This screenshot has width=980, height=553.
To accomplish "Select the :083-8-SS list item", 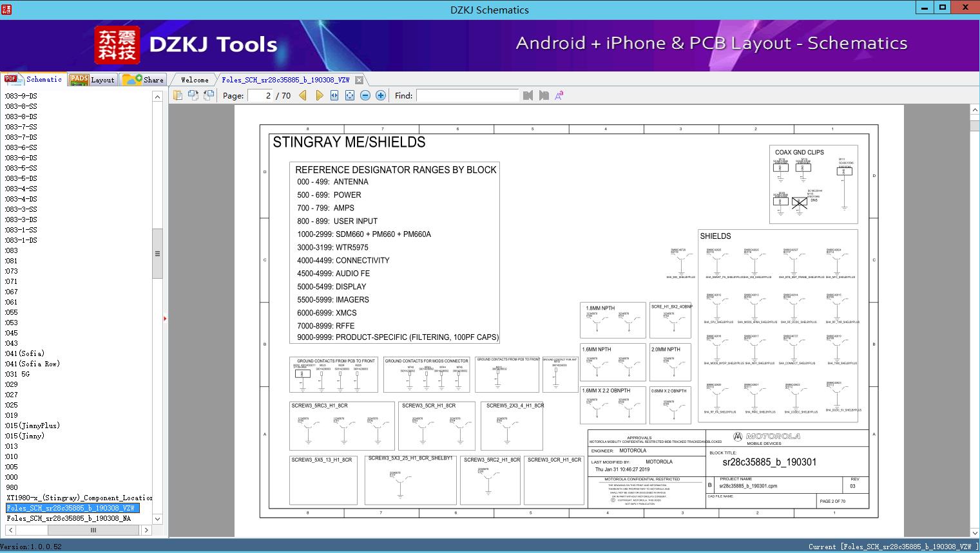I will (21, 106).
